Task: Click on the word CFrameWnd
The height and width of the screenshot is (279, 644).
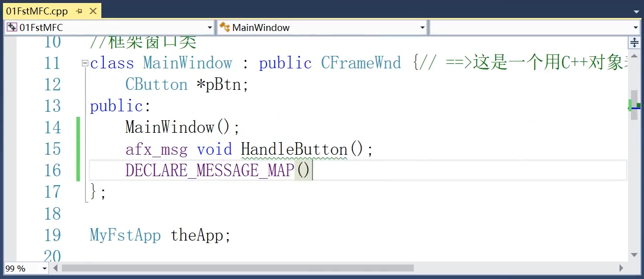Action: (360, 63)
